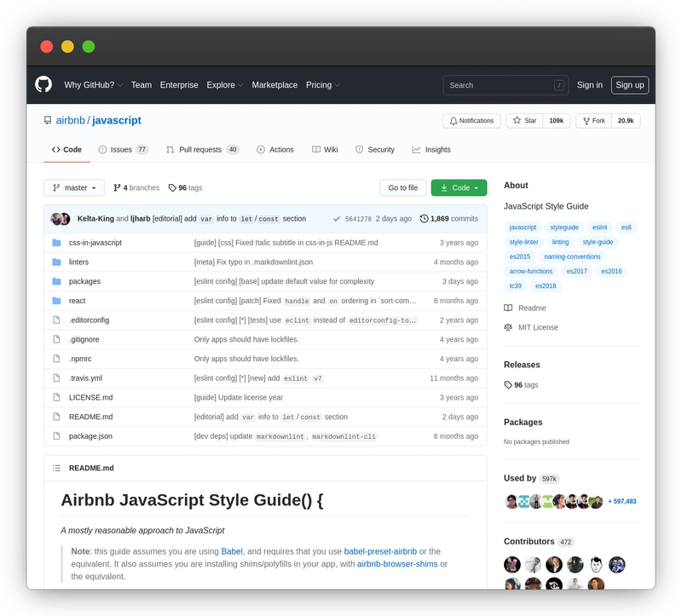Click the tag icon under Releases
This screenshot has width=682, height=616.
[x=508, y=385]
